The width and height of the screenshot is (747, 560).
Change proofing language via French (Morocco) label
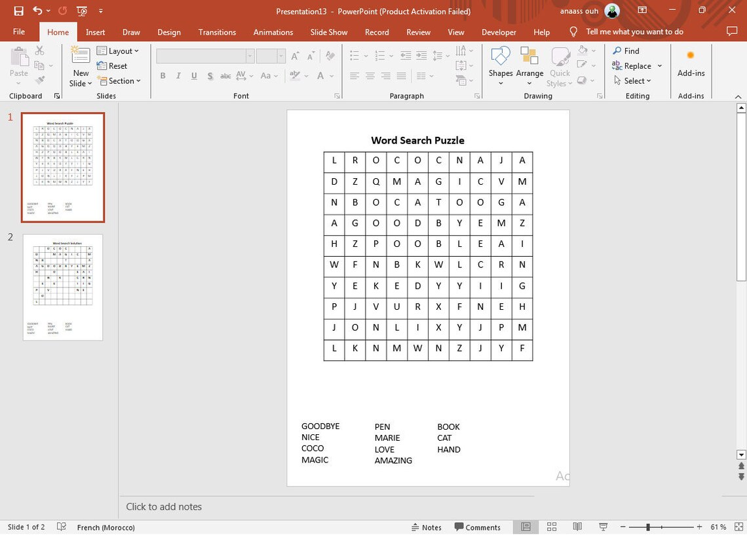click(105, 527)
